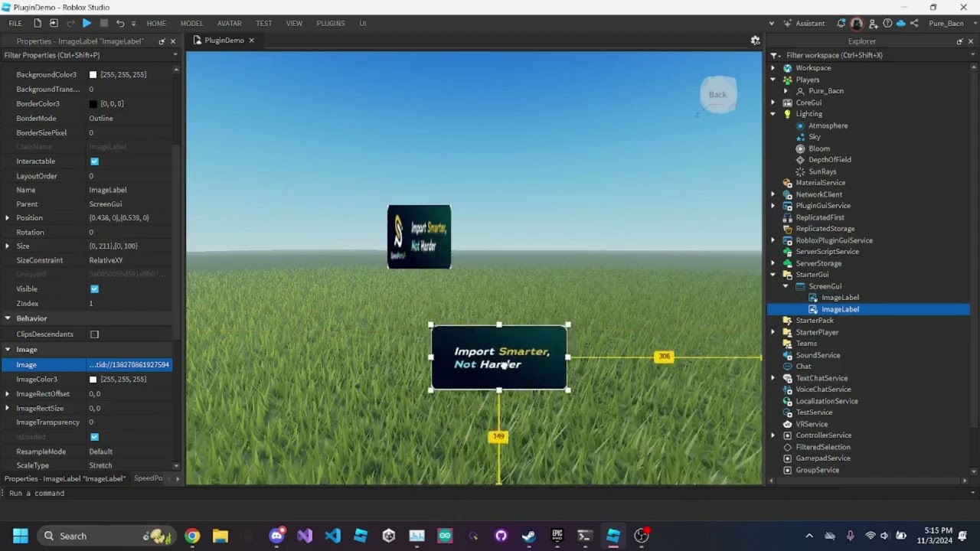The height and width of the screenshot is (551, 980).
Task: Click the BackgroundColor3 white color swatch
Action: point(93,75)
